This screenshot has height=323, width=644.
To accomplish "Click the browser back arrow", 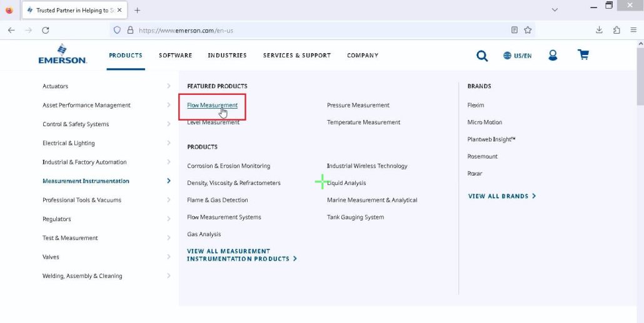I will point(11,30).
